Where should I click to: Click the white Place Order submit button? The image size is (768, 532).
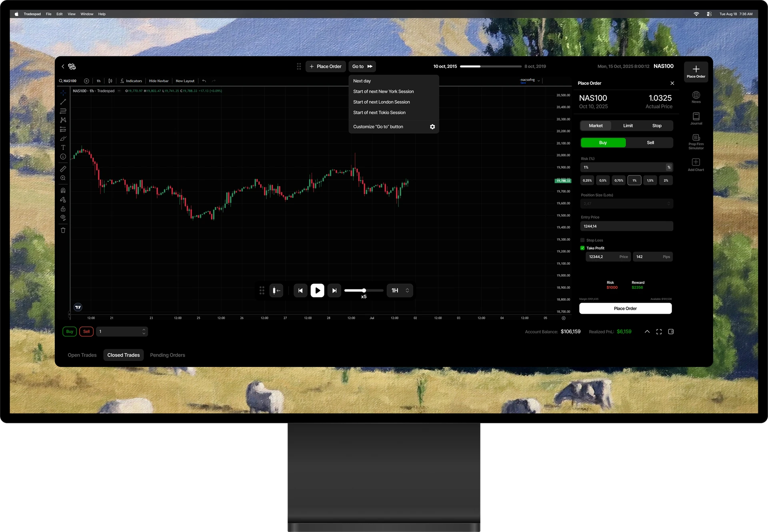coord(626,309)
